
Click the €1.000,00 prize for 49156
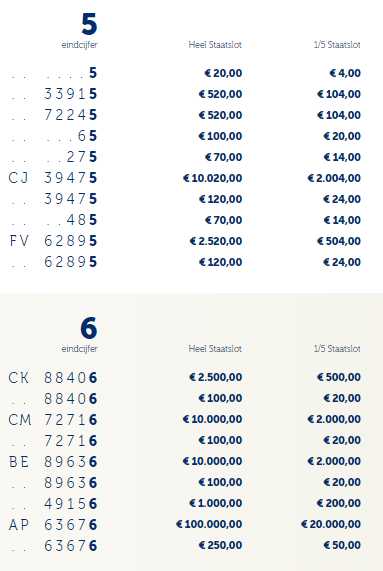tap(216, 503)
